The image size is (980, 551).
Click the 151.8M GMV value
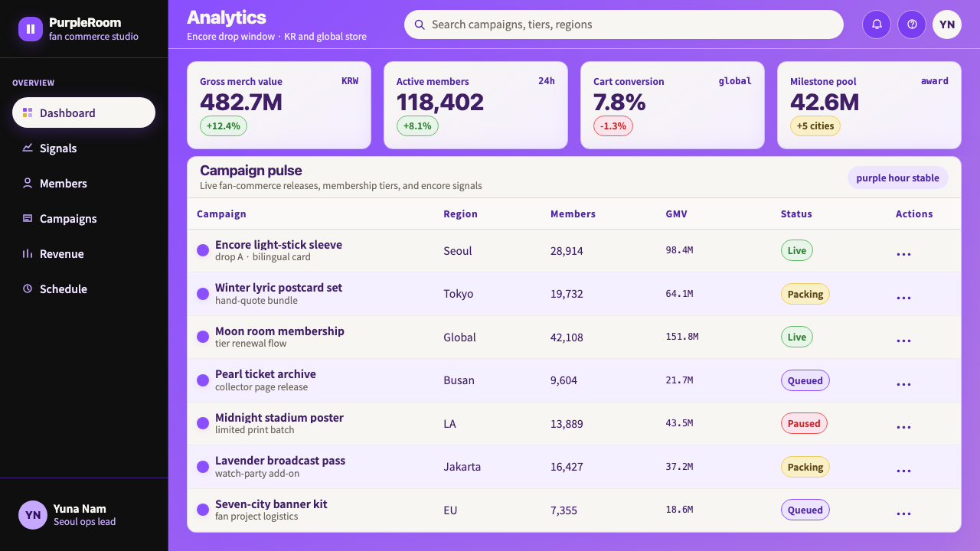pos(682,337)
